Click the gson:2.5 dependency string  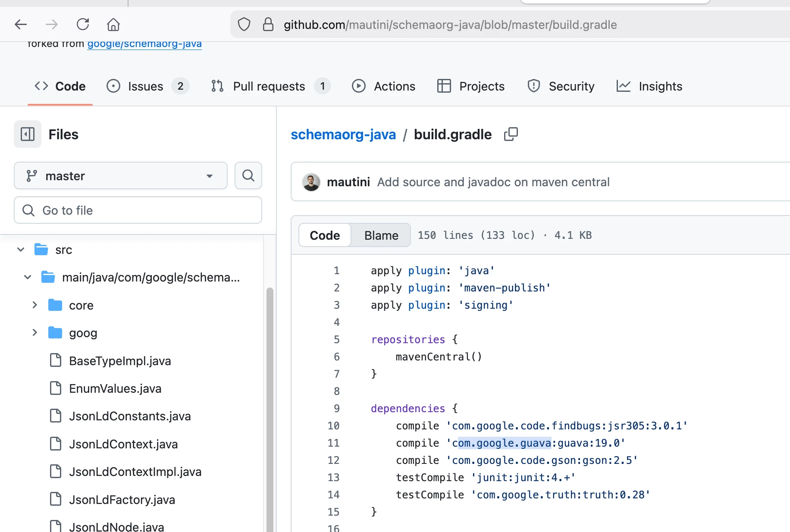[x=542, y=460]
